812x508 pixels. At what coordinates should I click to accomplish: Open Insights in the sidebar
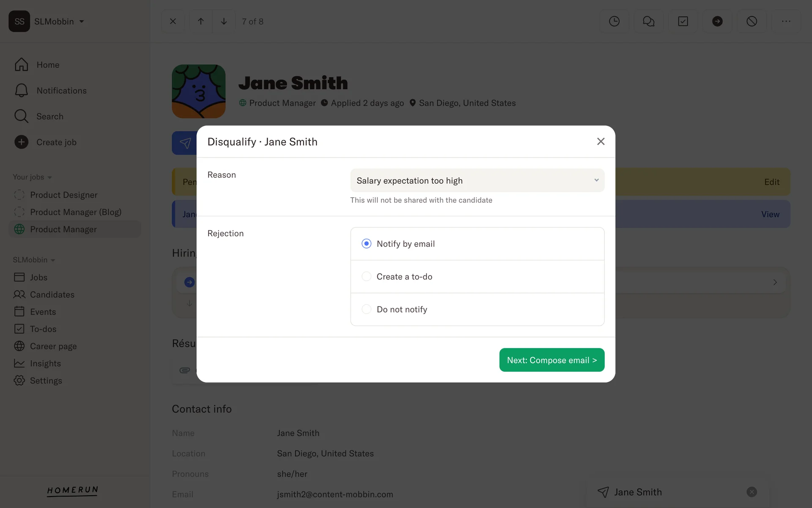coord(45,363)
